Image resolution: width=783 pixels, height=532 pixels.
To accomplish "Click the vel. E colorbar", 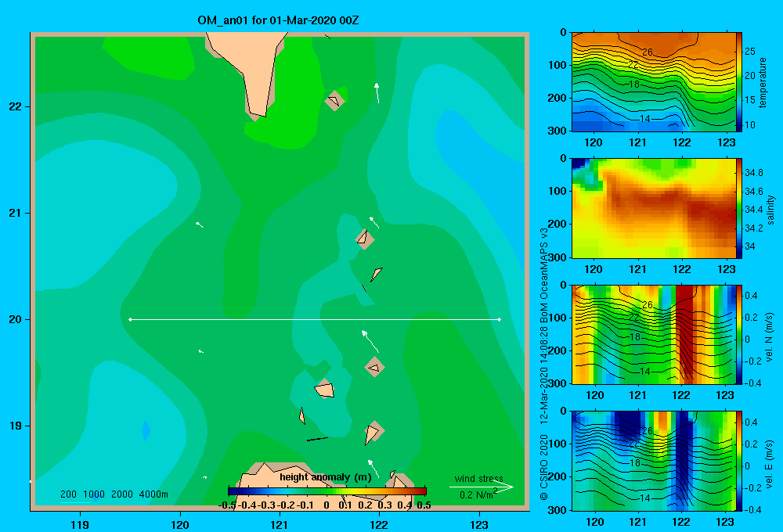I will 739,461.
